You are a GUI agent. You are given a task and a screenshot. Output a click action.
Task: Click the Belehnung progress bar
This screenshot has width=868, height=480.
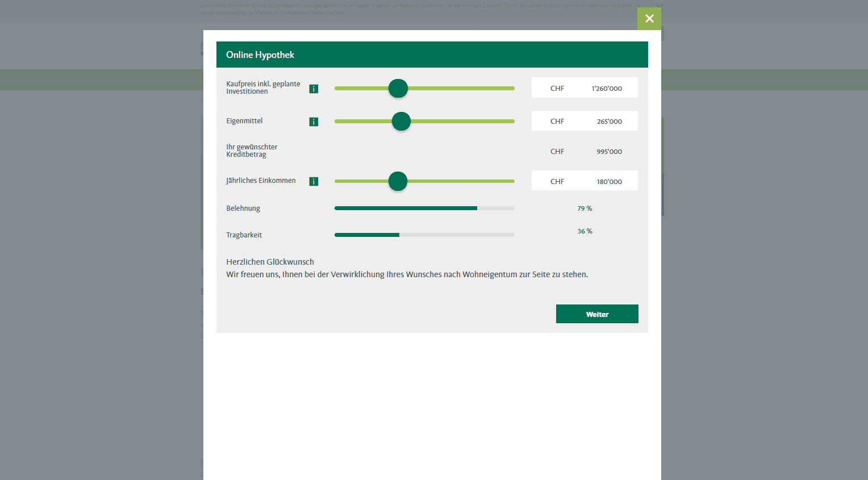[x=424, y=208]
